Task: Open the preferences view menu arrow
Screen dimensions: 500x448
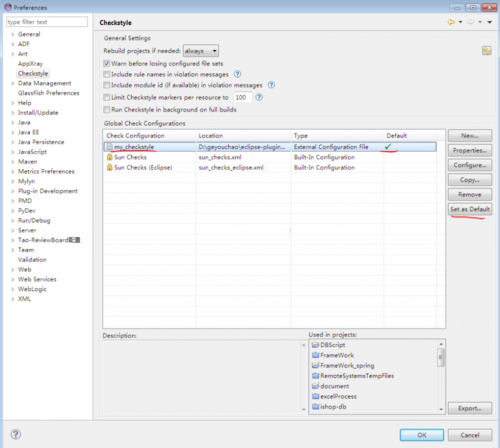Action: coord(489,22)
